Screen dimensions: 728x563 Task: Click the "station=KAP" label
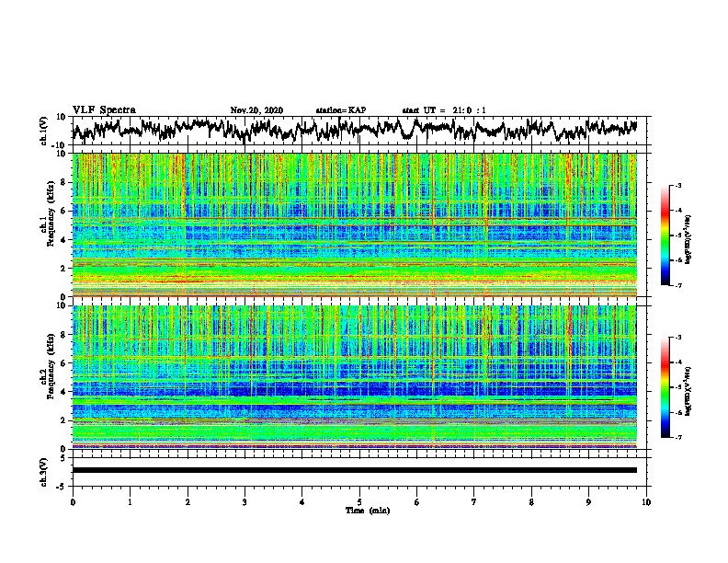(x=341, y=110)
